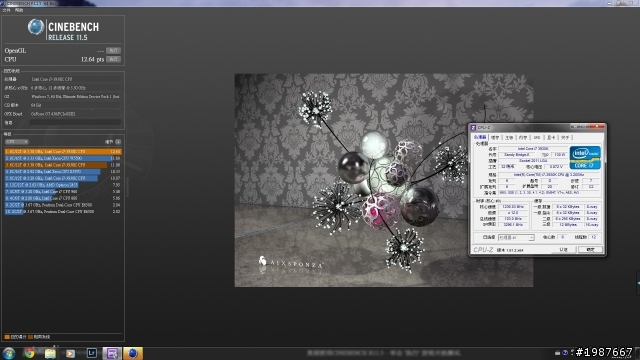The width and height of the screenshot is (640, 360).
Task: Switch to the 显卡 tab in CPU-Z
Action: (551, 138)
